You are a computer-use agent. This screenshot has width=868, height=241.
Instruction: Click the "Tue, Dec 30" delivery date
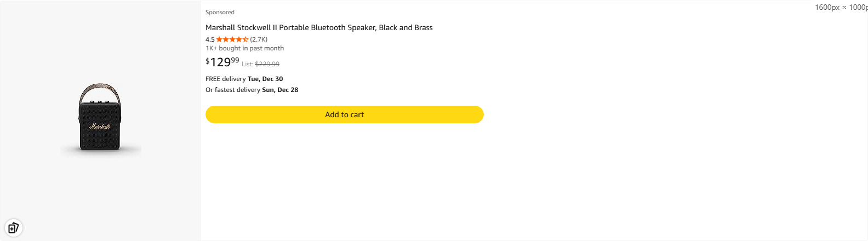click(x=265, y=79)
